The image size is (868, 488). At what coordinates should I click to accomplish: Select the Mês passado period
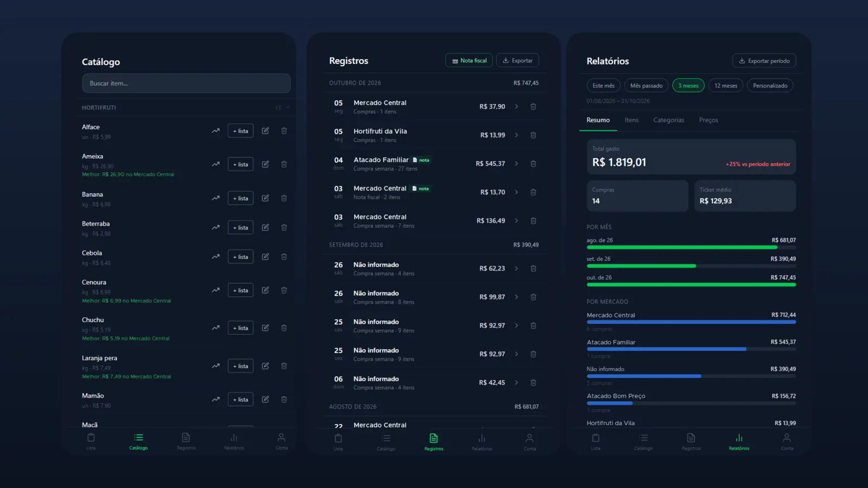(x=646, y=86)
